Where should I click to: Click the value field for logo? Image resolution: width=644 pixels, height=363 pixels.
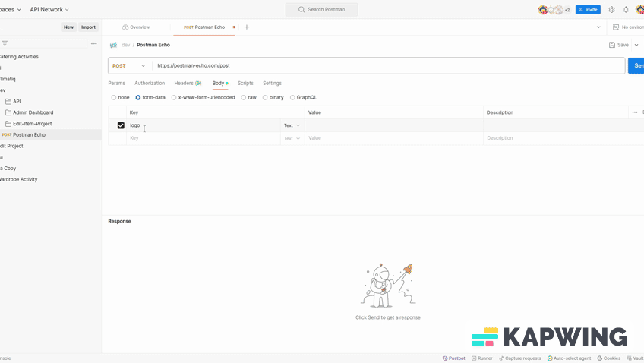pos(394,125)
